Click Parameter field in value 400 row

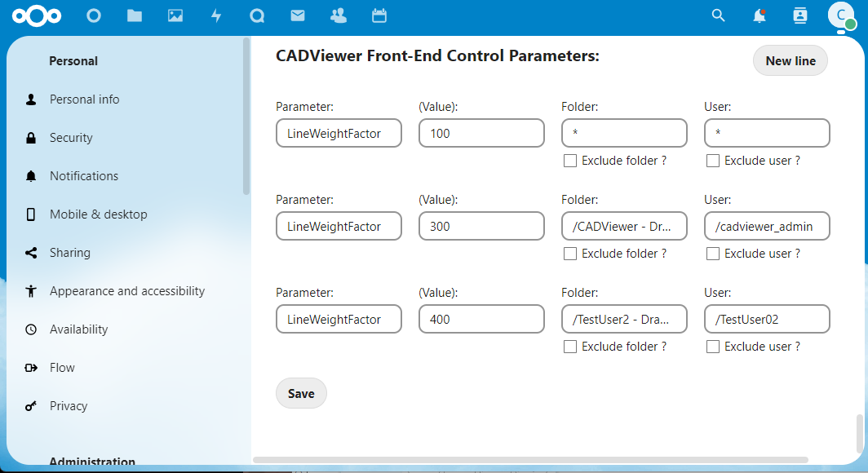[x=339, y=319]
